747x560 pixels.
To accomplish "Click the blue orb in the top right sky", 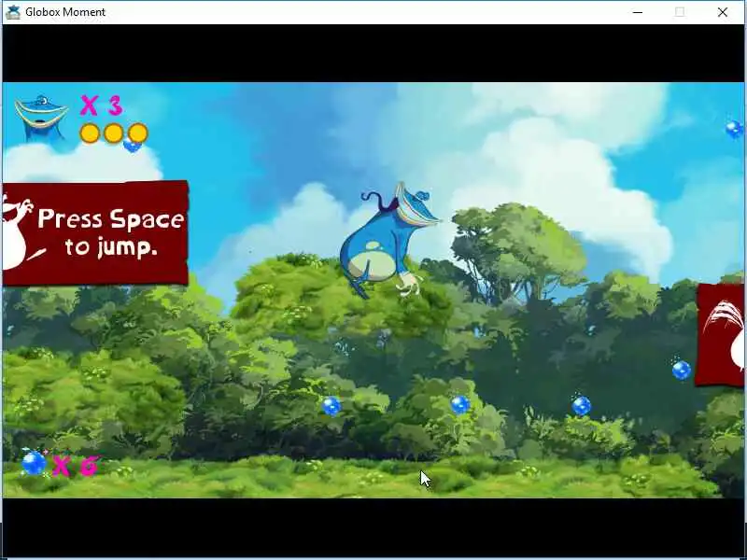I will click(x=734, y=129).
